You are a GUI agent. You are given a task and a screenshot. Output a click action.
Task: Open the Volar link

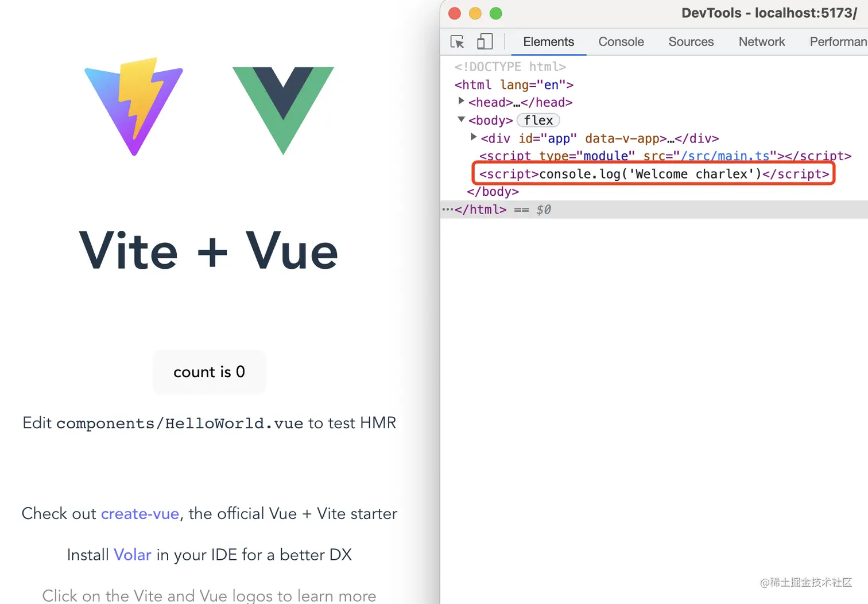(x=133, y=555)
